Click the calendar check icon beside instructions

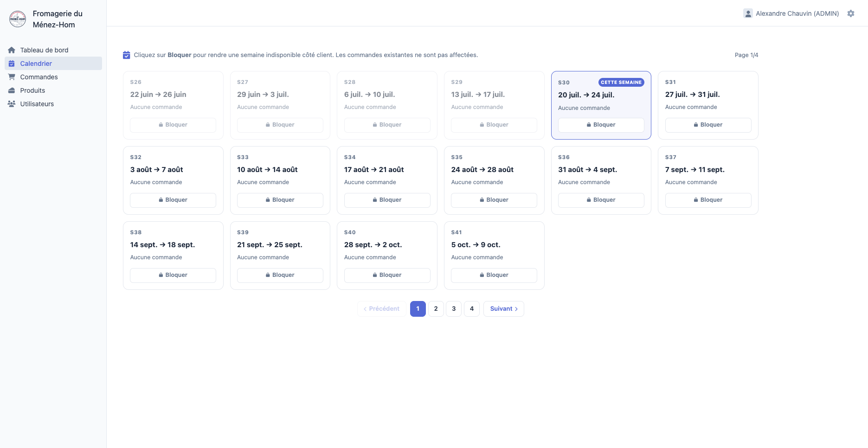(126, 55)
